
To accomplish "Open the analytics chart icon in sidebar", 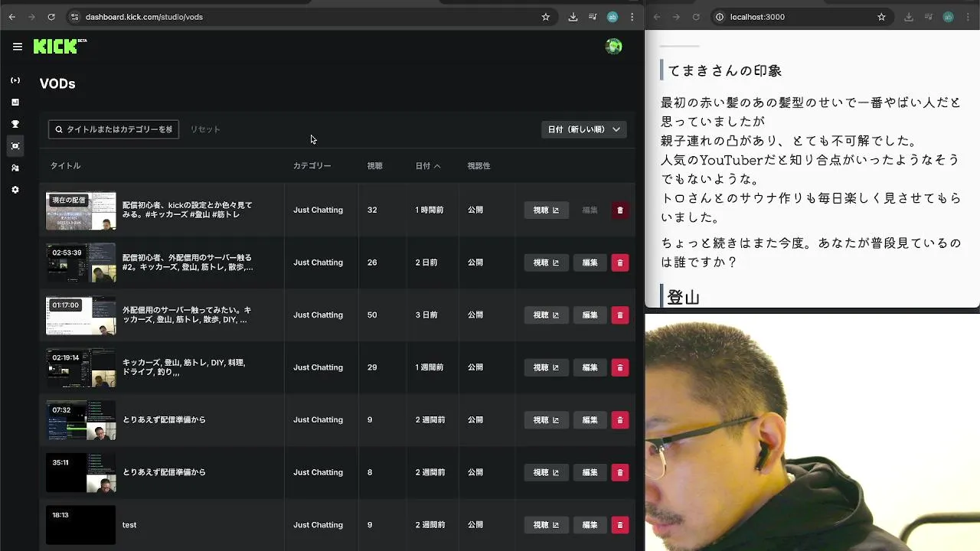I will [15, 102].
